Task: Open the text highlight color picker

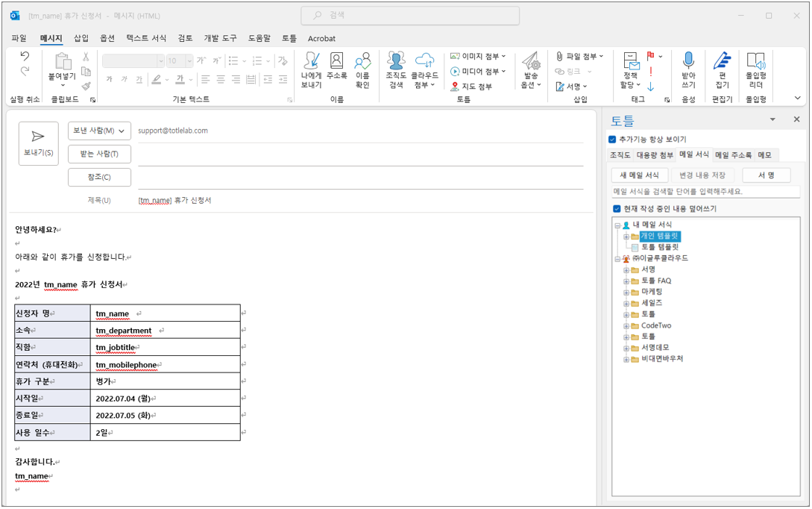Action: (x=167, y=80)
